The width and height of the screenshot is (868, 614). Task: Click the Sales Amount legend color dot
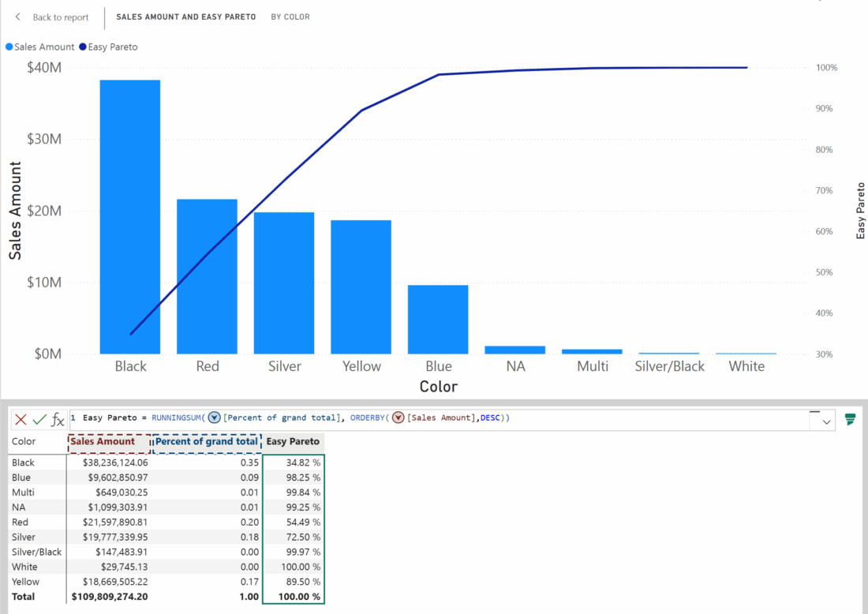(x=9, y=47)
